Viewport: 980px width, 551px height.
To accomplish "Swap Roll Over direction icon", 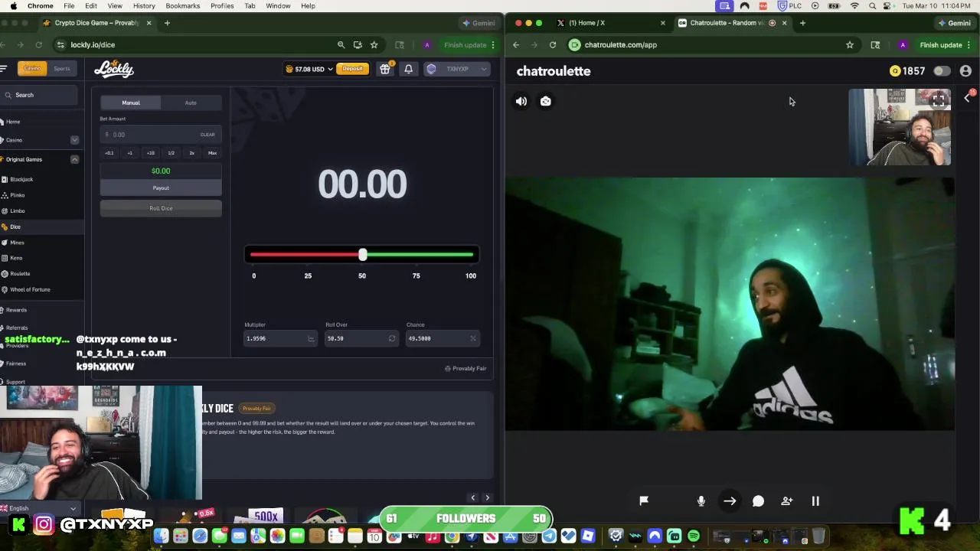I will [x=392, y=338].
